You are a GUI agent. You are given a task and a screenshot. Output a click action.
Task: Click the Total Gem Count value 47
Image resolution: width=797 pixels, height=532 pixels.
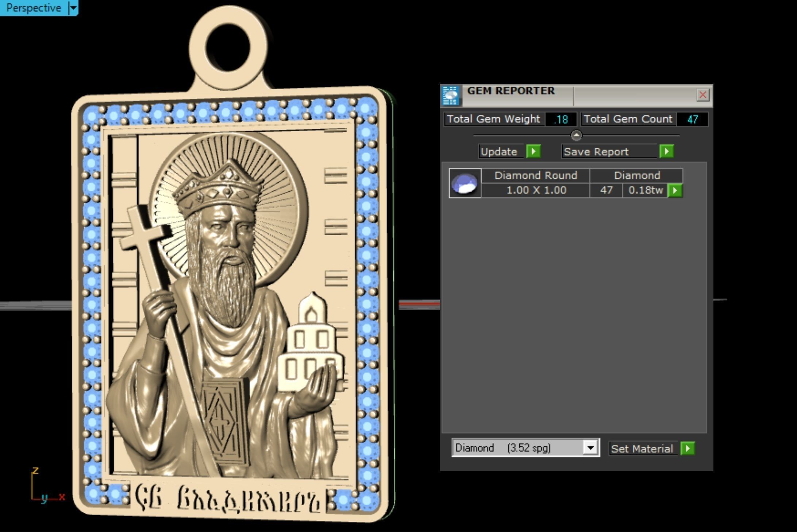[x=692, y=119]
